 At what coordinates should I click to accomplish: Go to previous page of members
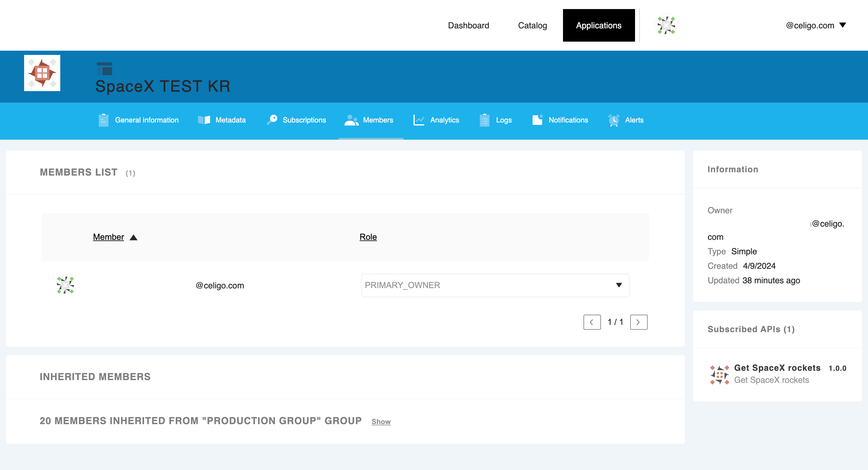[592, 322]
